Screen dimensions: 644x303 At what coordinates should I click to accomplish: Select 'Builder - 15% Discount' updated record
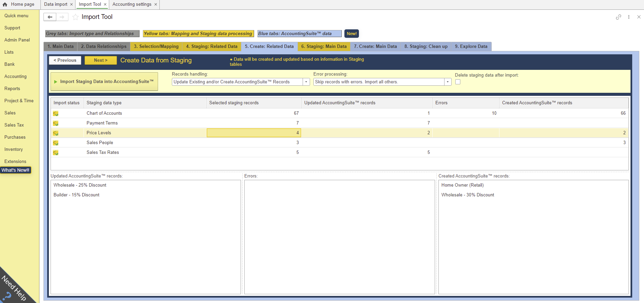tap(76, 195)
